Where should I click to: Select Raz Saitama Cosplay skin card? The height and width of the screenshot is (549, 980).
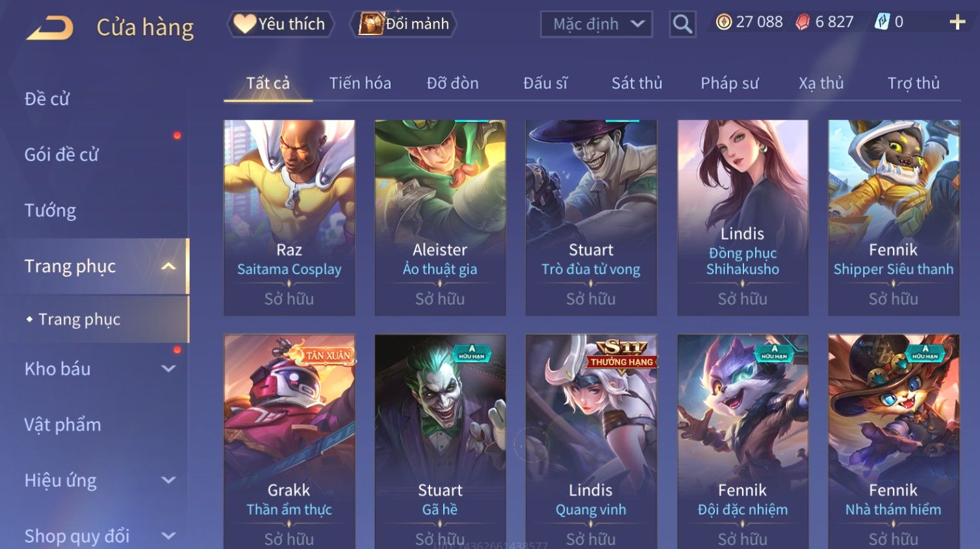point(289,218)
